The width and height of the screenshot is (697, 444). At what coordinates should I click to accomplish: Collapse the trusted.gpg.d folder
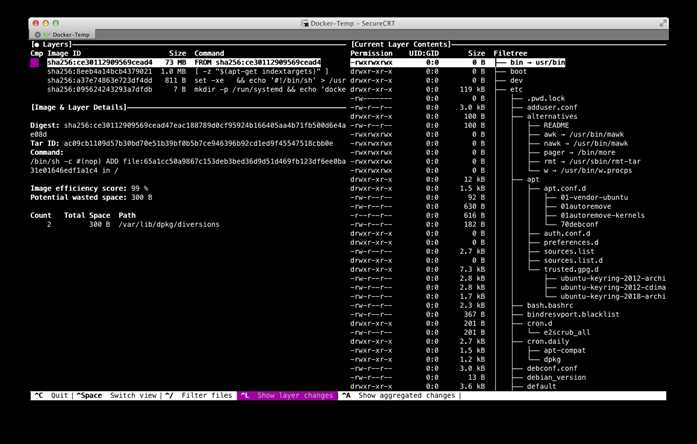pos(571,269)
